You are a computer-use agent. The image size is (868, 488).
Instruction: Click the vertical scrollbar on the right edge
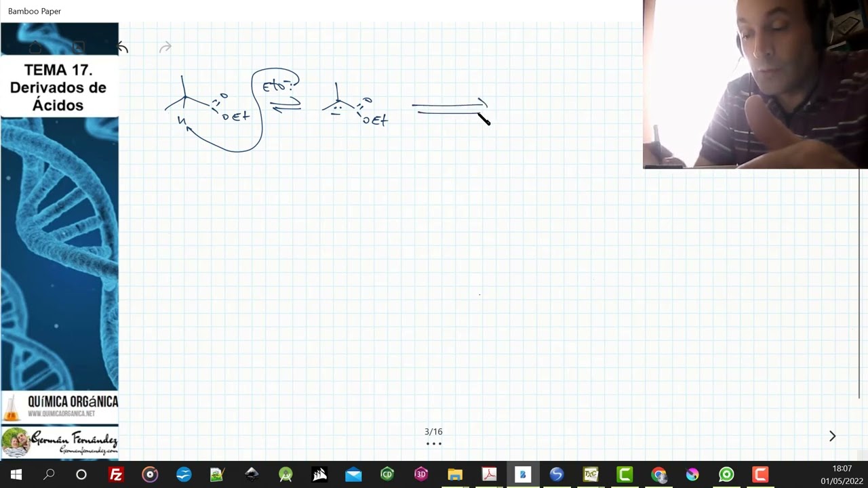pyautogui.click(x=860, y=283)
